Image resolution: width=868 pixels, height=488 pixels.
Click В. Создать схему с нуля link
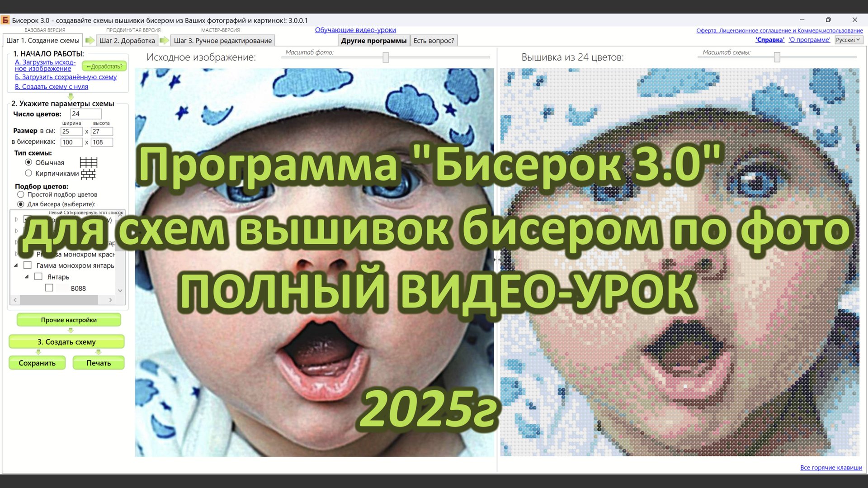tap(52, 87)
